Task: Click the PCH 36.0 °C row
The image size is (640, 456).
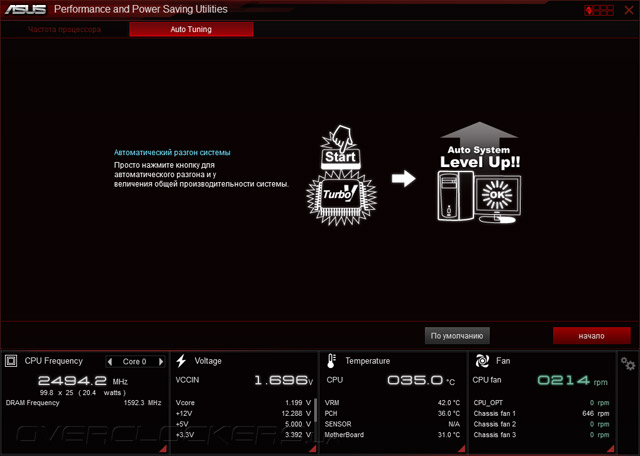Action: point(392,414)
